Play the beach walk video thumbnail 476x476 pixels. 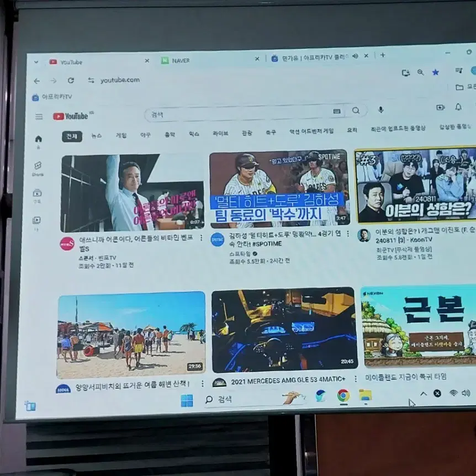131,335
